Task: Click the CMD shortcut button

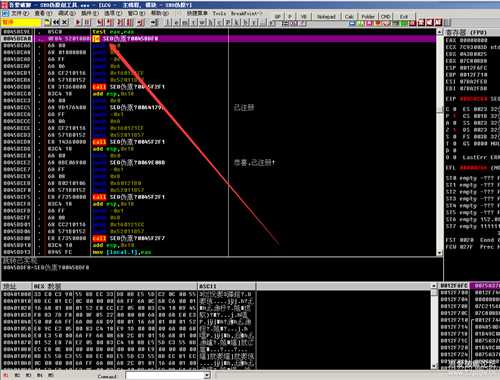Action: tap(385, 16)
